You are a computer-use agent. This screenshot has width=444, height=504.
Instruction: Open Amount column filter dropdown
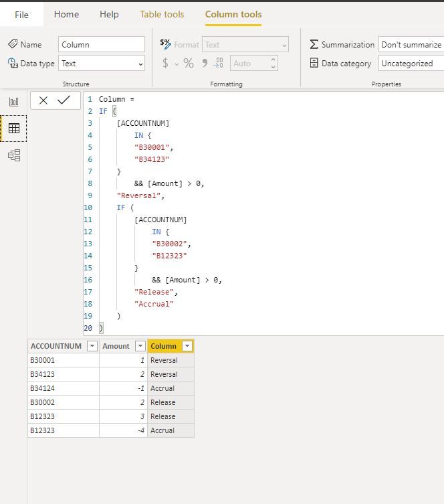(x=140, y=346)
